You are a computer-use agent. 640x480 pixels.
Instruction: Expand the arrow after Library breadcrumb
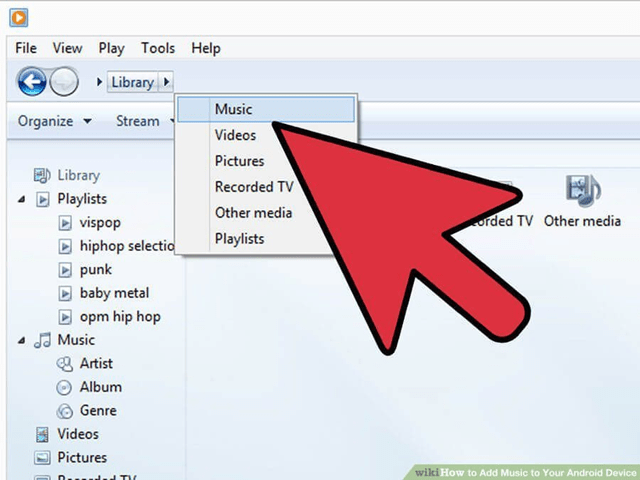[167, 82]
